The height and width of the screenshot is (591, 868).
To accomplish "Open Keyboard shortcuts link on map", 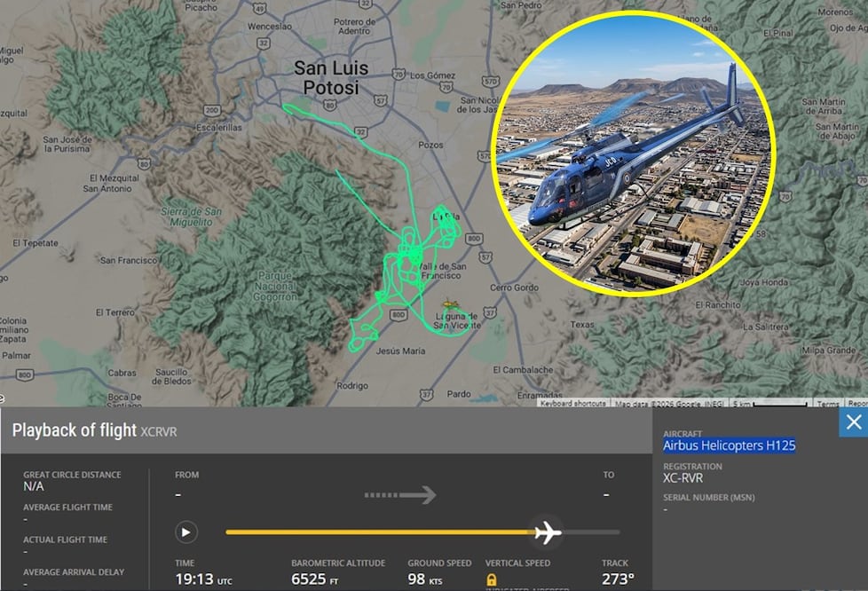I will [x=573, y=404].
